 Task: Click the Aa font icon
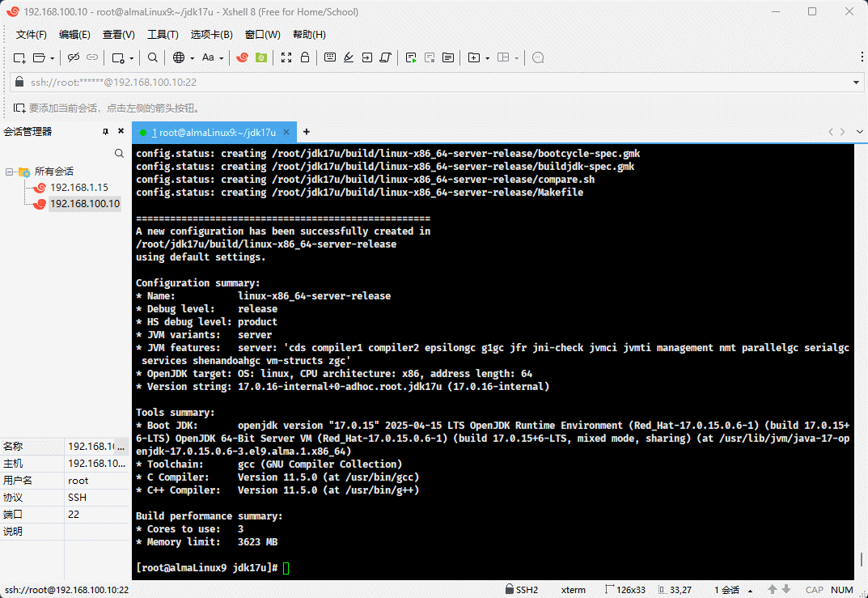click(x=208, y=57)
